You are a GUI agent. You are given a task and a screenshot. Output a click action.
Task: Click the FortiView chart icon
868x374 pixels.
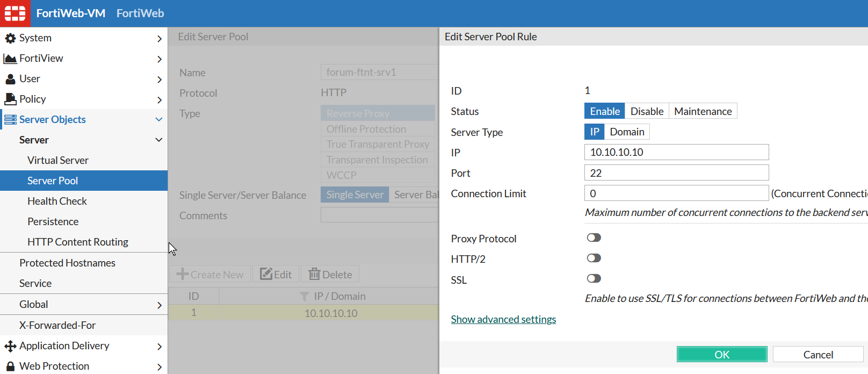10,59
